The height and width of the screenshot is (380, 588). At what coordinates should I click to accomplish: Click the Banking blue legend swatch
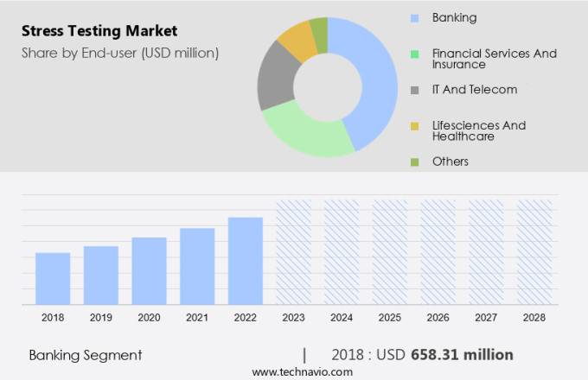tap(415, 17)
